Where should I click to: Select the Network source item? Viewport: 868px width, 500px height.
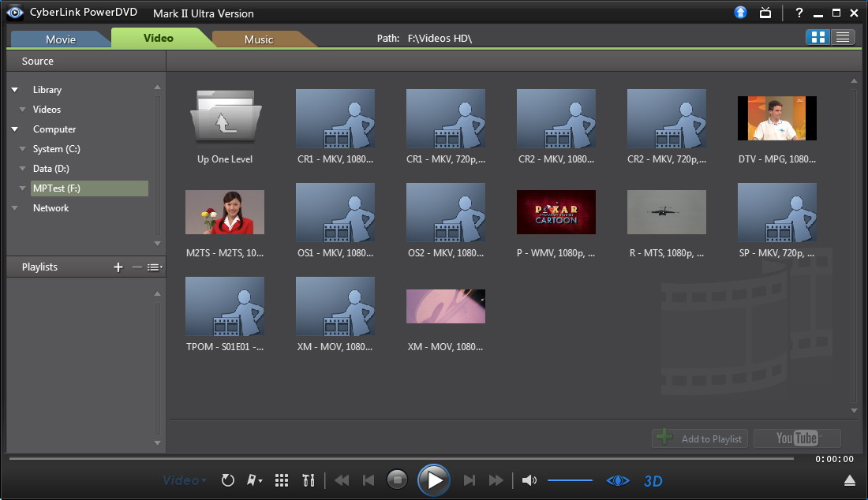tap(51, 208)
